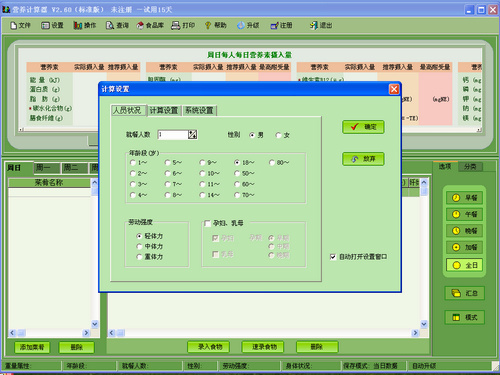Screen dimensions: 500x375
Task: Select the 女 (female) gender radio
Action: click(279, 135)
